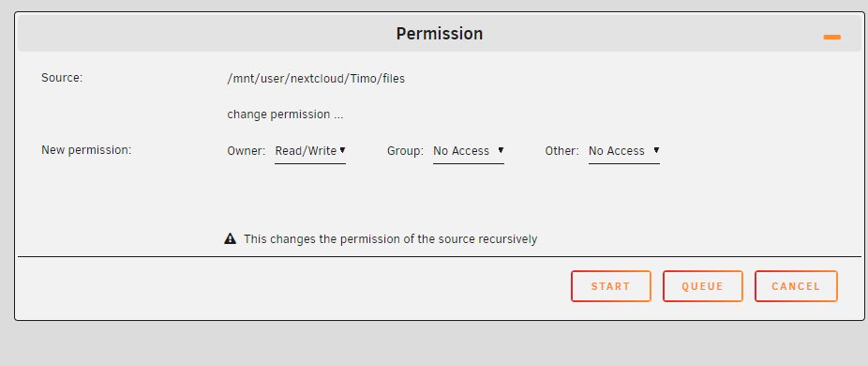Screen dimensions: 868x366
Task: Add the permission job to Queue
Action: (702, 286)
